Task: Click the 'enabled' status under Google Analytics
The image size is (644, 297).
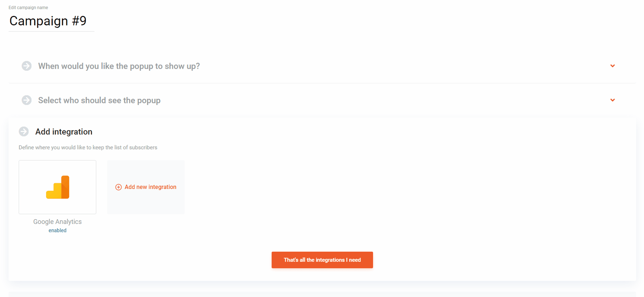Action: coord(58,230)
